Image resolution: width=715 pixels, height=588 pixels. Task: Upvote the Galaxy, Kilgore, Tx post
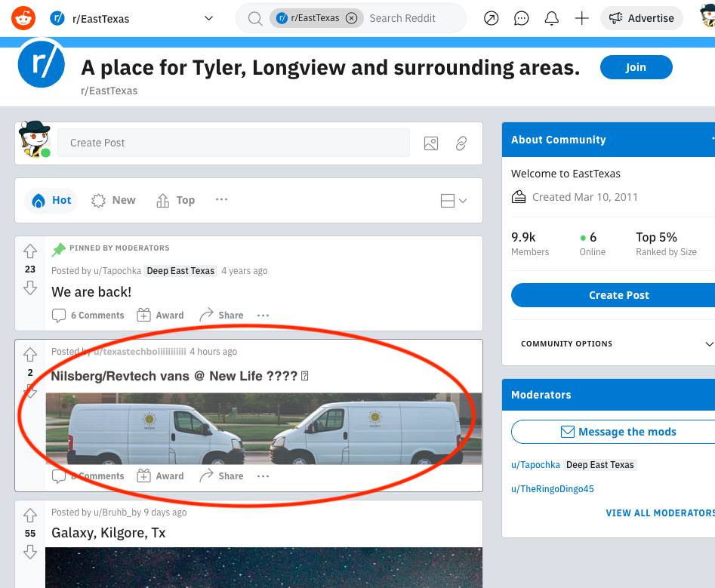30,516
